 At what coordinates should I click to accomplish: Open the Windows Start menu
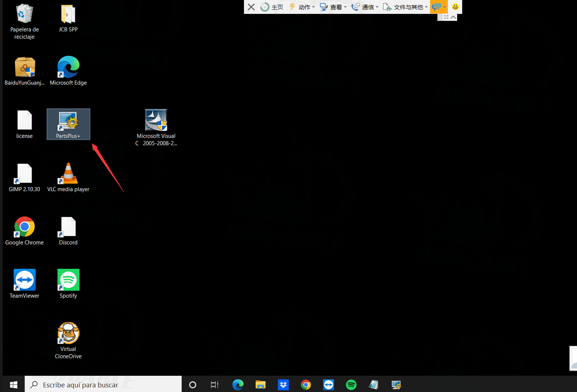pyautogui.click(x=14, y=385)
